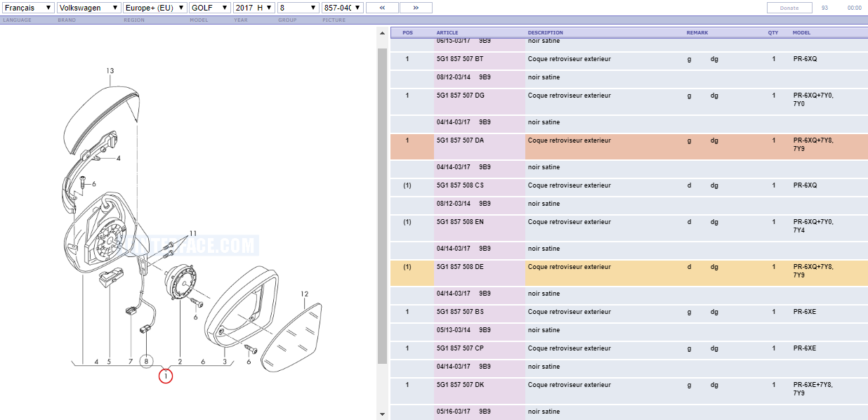The width and height of the screenshot is (868, 420).
Task: Click the DESCRIPTION column header
Action: [x=546, y=33]
